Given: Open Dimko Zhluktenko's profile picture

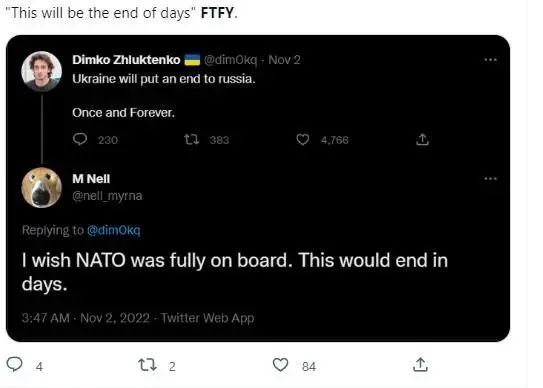Looking at the screenshot, I should (x=42, y=71).
